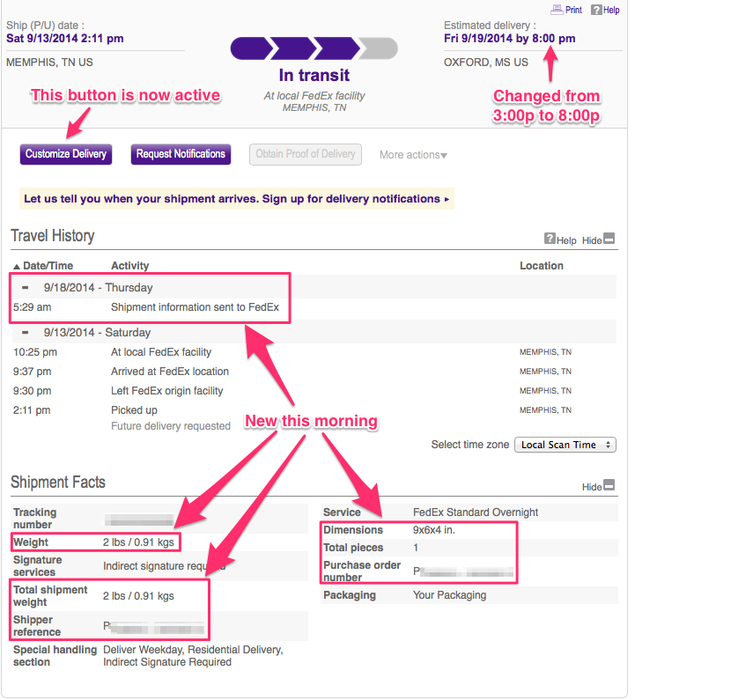Image resolution: width=753 pixels, height=700 pixels.
Task: Sort by Date/Time column arrow
Action: coord(17,267)
